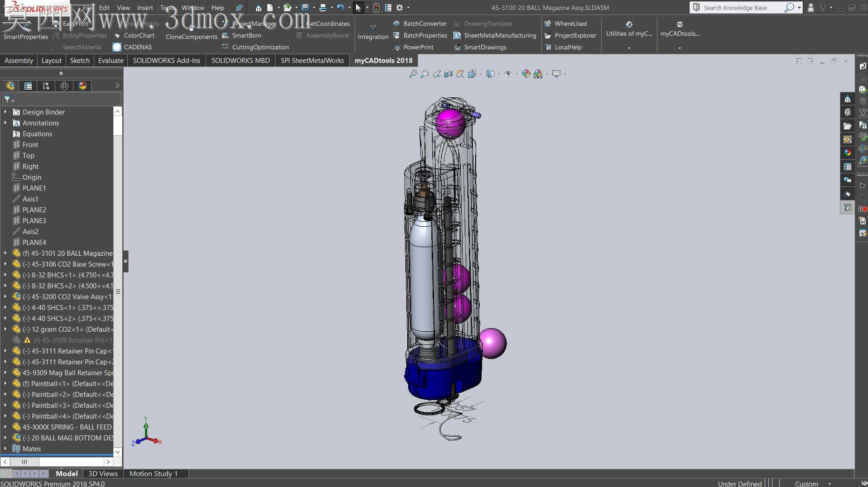Click the Home icon in the title bar
Screen dimensions: 868x487
[x=258, y=8]
